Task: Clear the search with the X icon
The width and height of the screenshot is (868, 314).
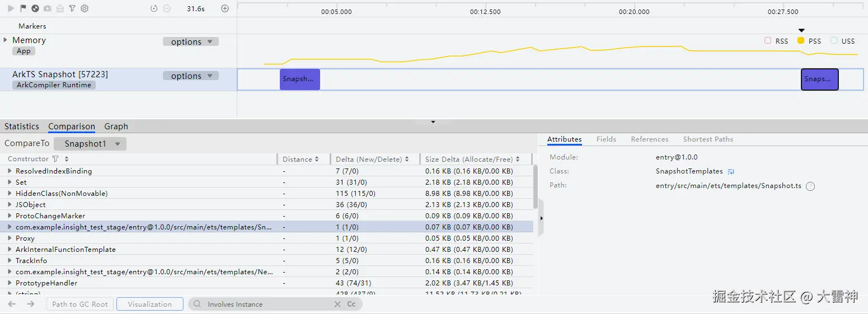Action: pos(337,304)
